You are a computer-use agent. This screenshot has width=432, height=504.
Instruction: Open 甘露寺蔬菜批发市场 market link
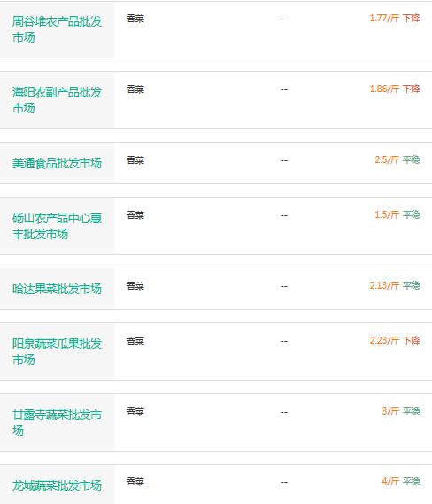[57, 423]
